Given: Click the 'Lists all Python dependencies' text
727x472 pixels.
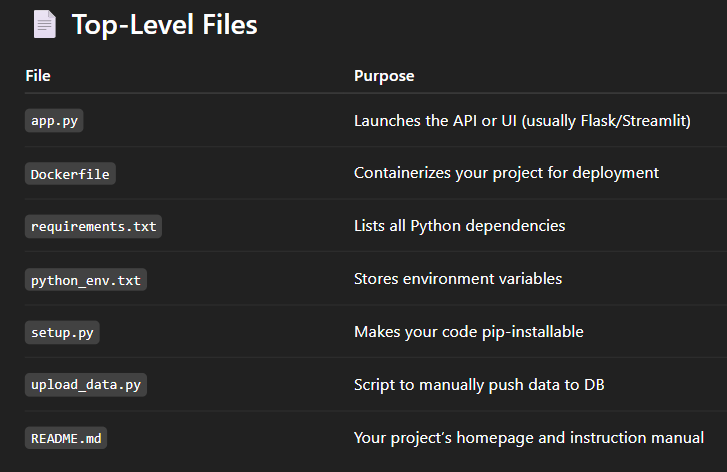Looking at the screenshot, I should (459, 226).
